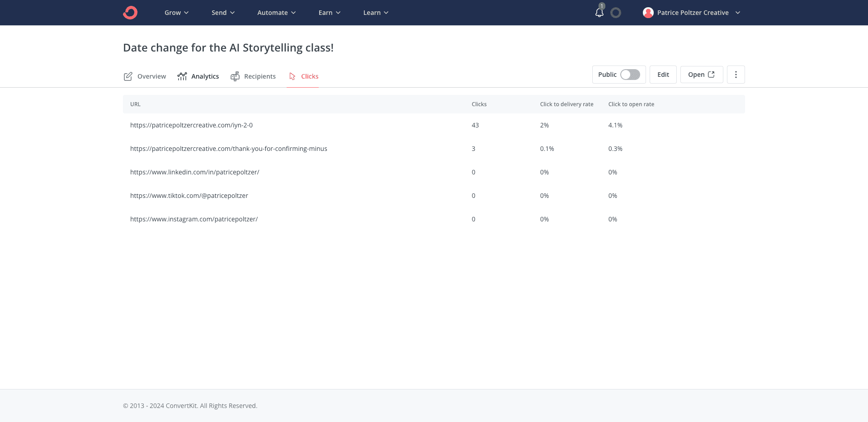The image size is (868, 422).
Task: Click the iyn-2-0 URL row
Action: click(434, 125)
